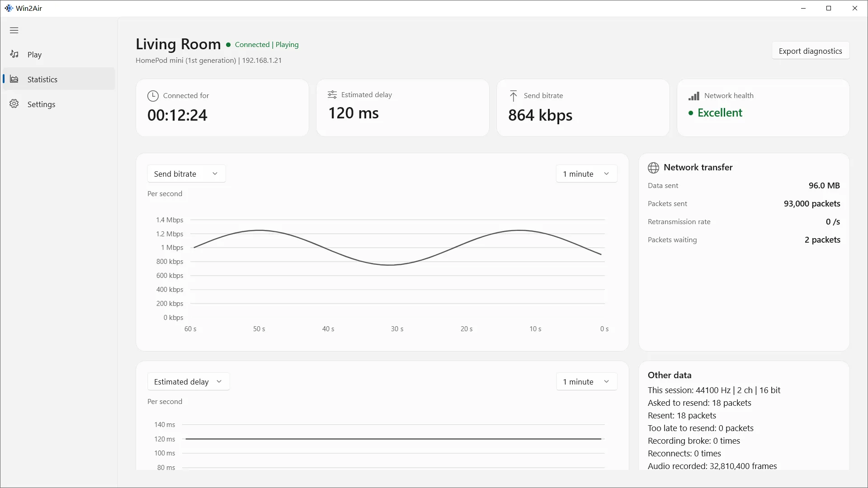Image resolution: width=868 pixels, height=488 pixels.
Task: Click the Send bitrate upload arrow icon
Action: coord(513,96)
